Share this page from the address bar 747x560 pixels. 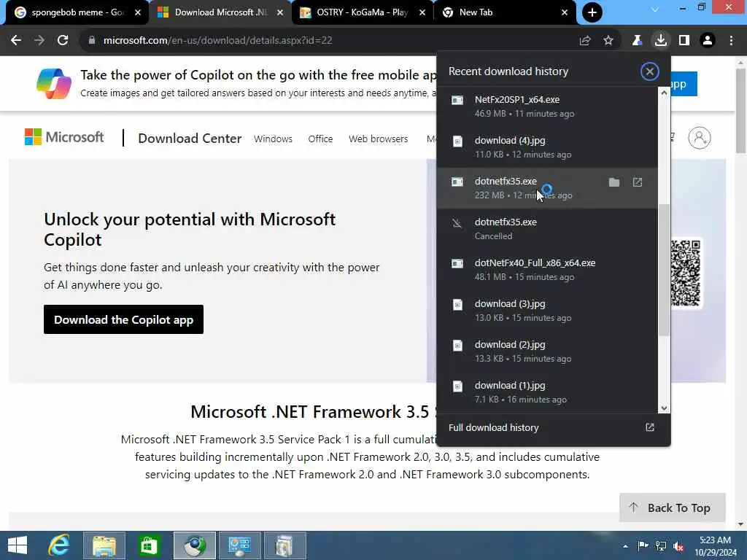584,41
